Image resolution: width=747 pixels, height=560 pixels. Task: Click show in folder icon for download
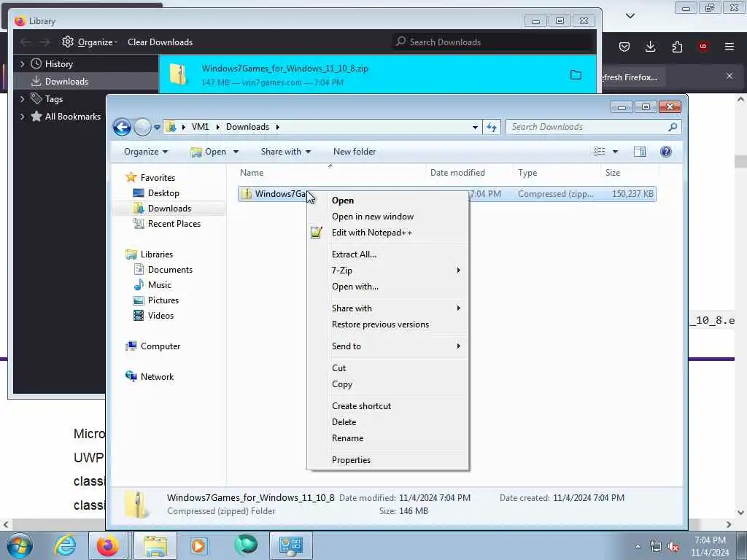tap(576, 75)
